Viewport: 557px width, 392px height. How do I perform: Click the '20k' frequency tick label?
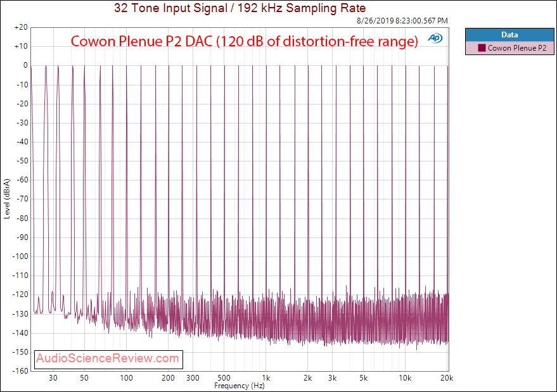click(x=447, y=378)
